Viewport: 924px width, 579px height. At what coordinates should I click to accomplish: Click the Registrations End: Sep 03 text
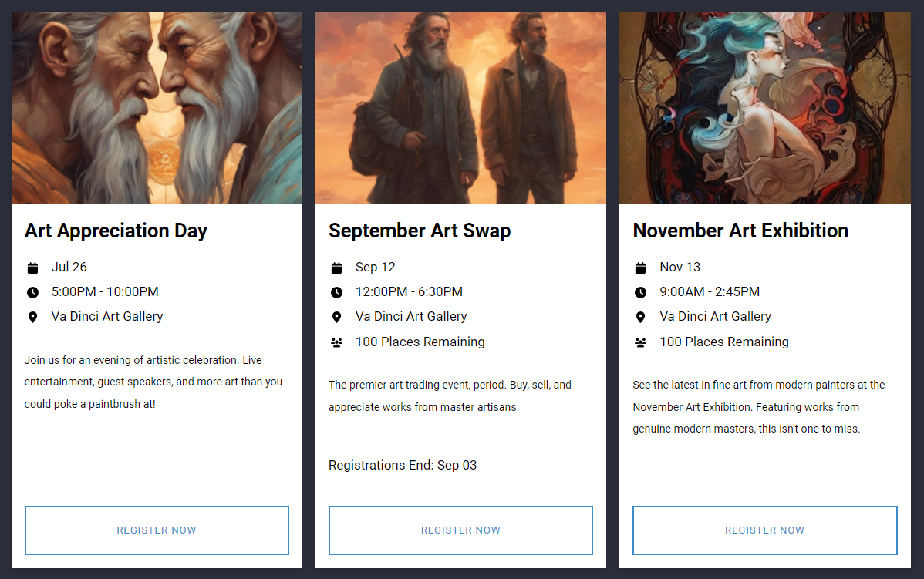click(403, 466)
